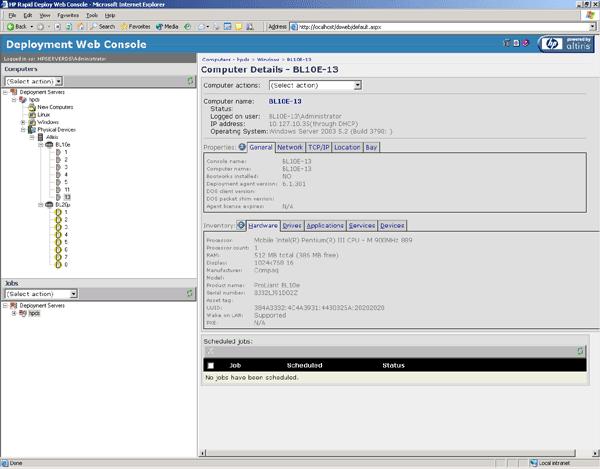This screenshot has height=469, width=600.
Task: Click the browser Refresh page button
Action: coord(68,26)
